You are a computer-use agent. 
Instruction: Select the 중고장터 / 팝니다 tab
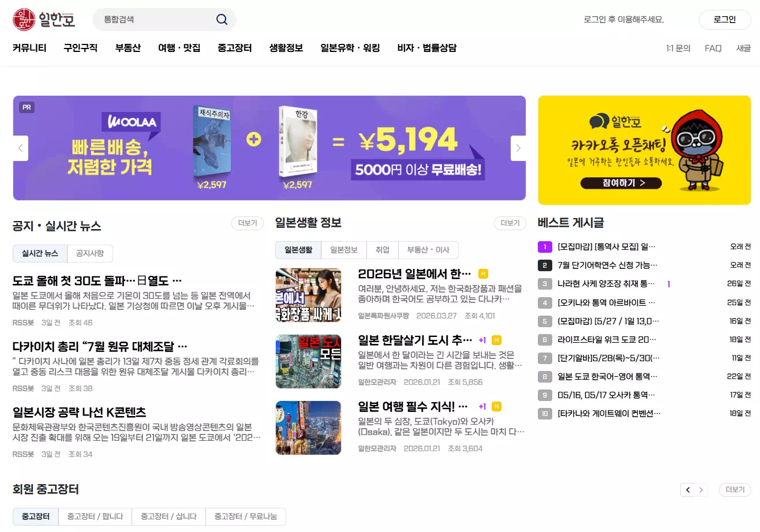[95, 516]
